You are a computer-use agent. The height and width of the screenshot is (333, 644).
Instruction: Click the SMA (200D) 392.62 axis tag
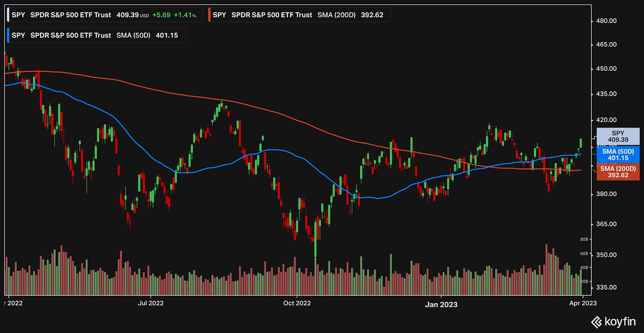(x=618, y=172)
